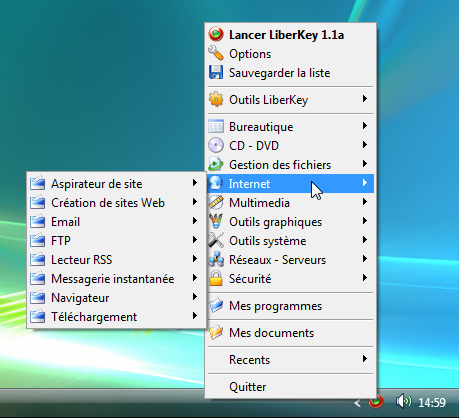Click the Bureautique spreadsheet icon
459x418 pixels.
coord(216,126)
